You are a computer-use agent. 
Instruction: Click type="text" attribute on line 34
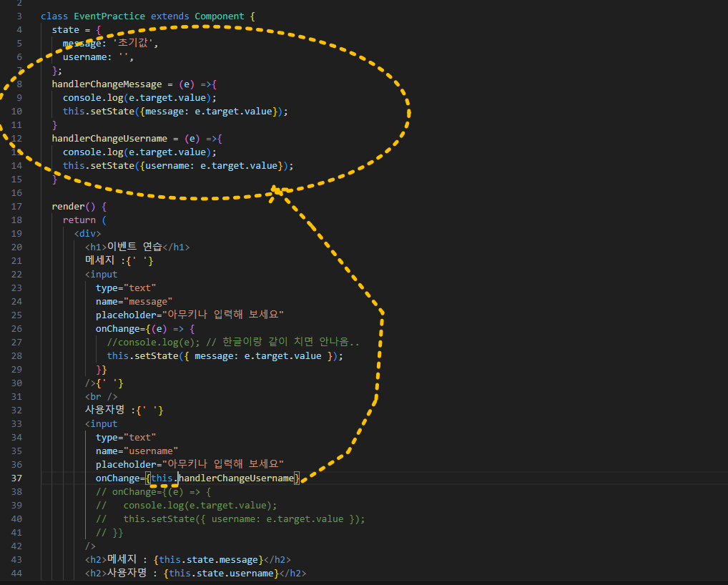click(126, 438)
